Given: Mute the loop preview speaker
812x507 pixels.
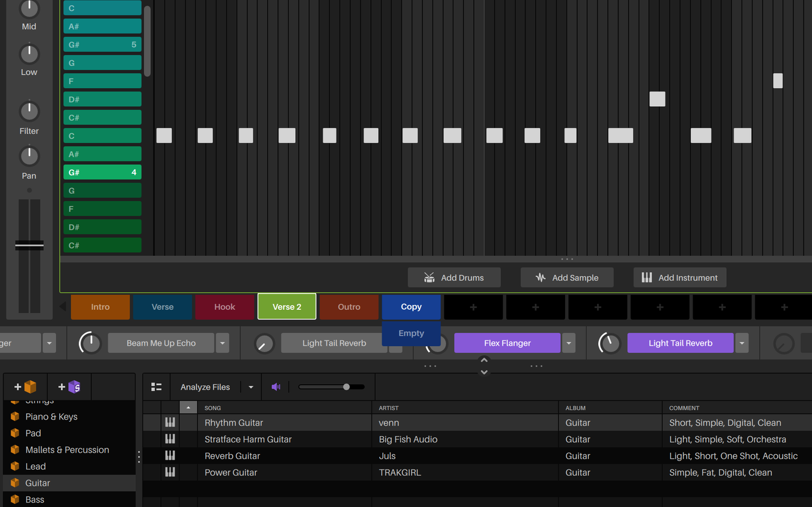Looking at the screenshot, I should coord(276,387).
